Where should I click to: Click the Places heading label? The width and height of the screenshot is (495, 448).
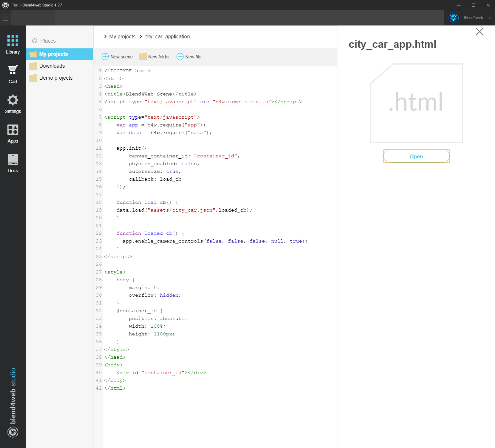[48, 41]
